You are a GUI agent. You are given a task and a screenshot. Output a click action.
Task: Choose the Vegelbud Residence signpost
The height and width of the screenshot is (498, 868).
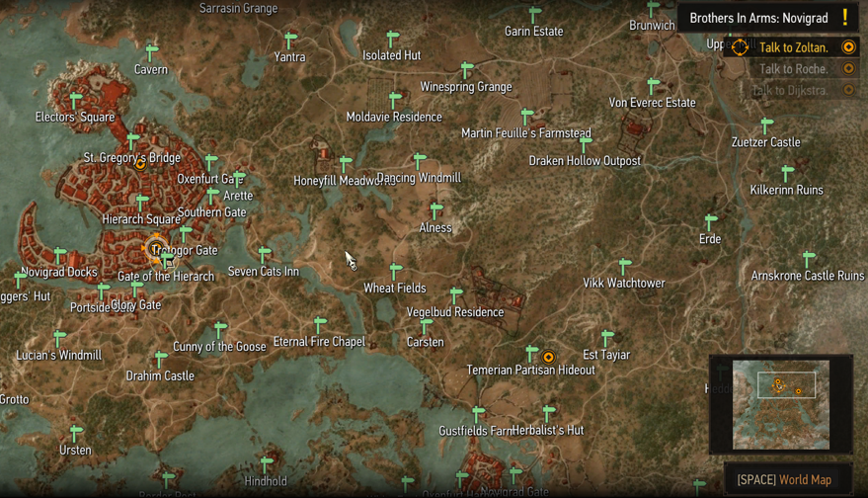pos(456,295)
